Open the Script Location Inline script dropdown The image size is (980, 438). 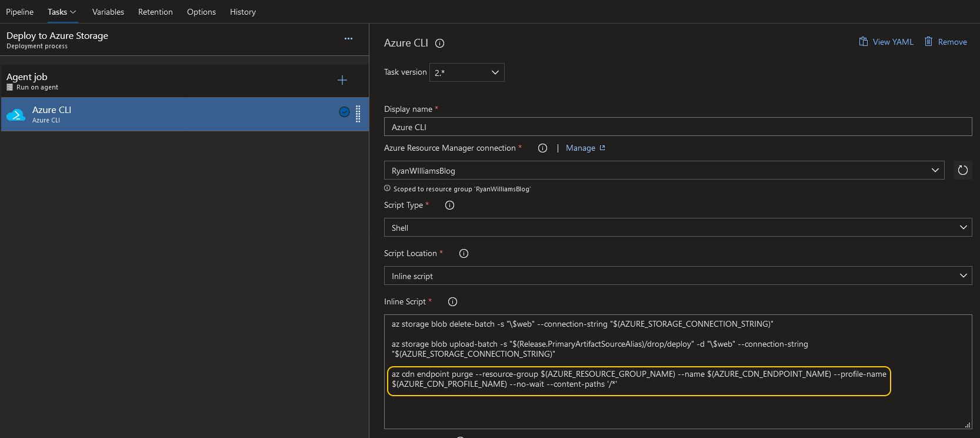point(678,276)
